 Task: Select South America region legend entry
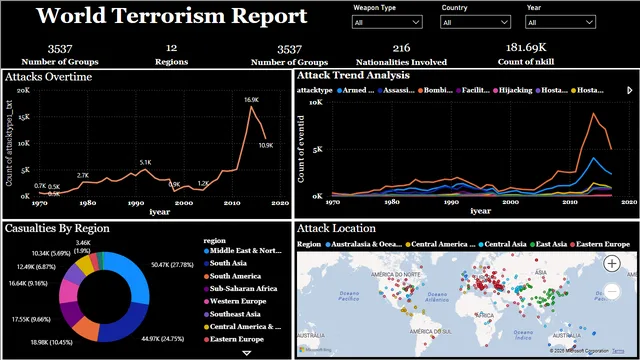[x=232, y=276]
